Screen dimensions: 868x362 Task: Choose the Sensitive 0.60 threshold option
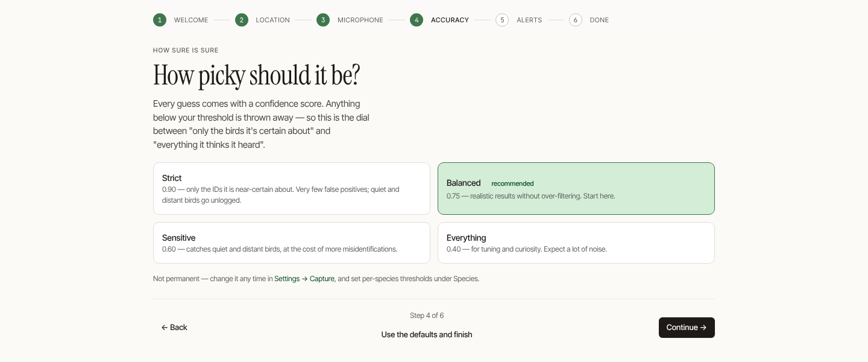click(x=292, y=243)
